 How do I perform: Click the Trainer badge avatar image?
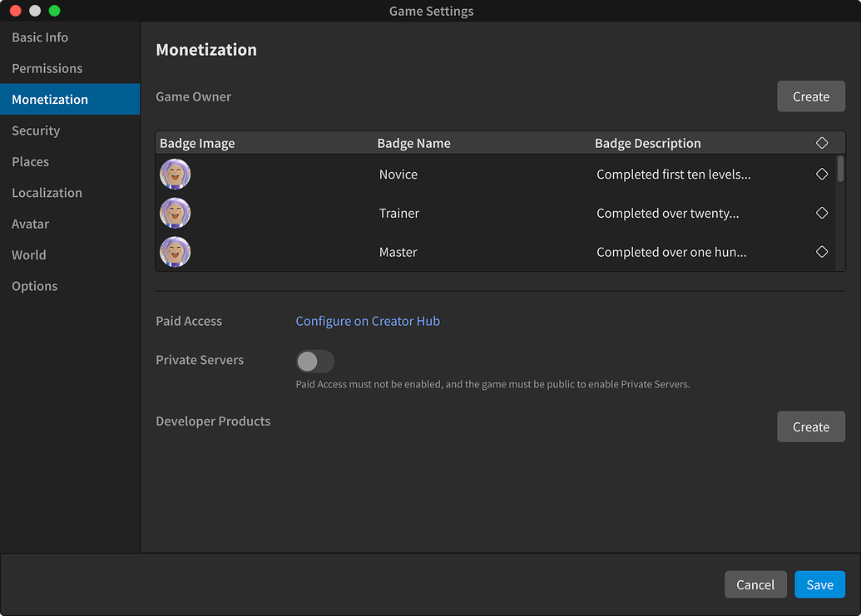[176, 214]
